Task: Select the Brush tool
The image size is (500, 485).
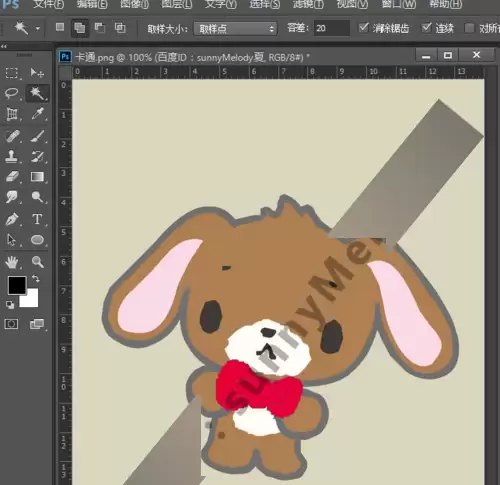Action: [37, 136]
